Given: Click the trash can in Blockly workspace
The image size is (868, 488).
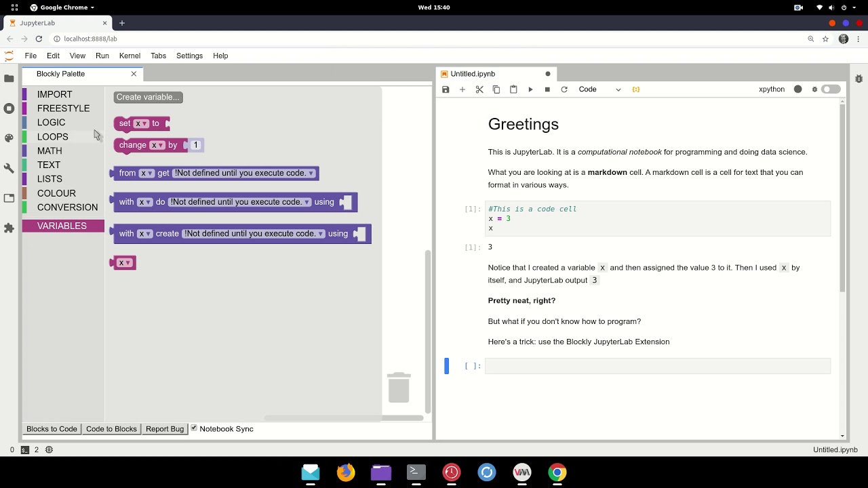Looking at the screenshot, I should tap(399, 387).
